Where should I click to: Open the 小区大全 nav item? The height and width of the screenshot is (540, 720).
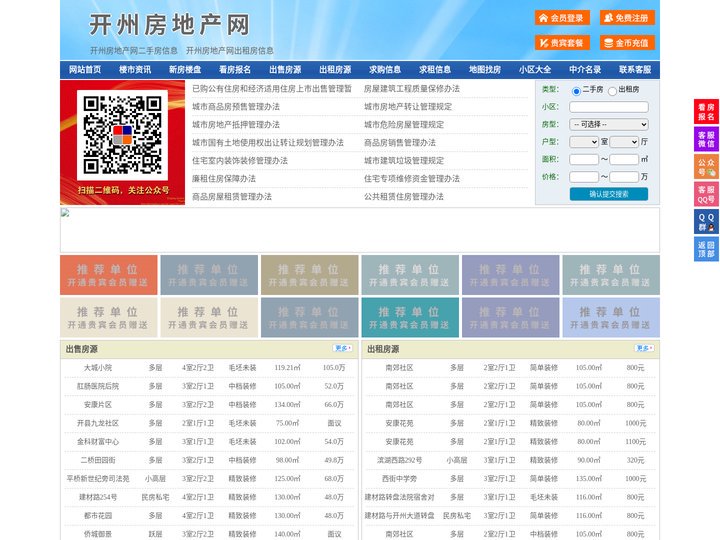(535, 70)
